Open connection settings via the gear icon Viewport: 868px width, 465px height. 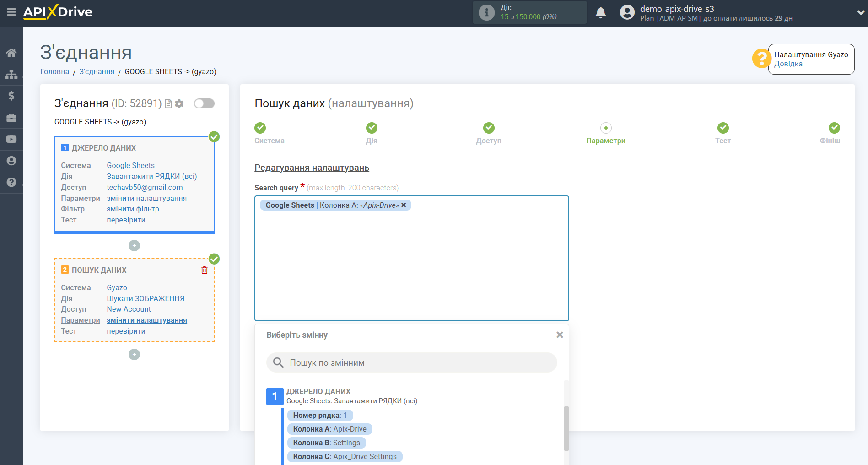[179, 103]
